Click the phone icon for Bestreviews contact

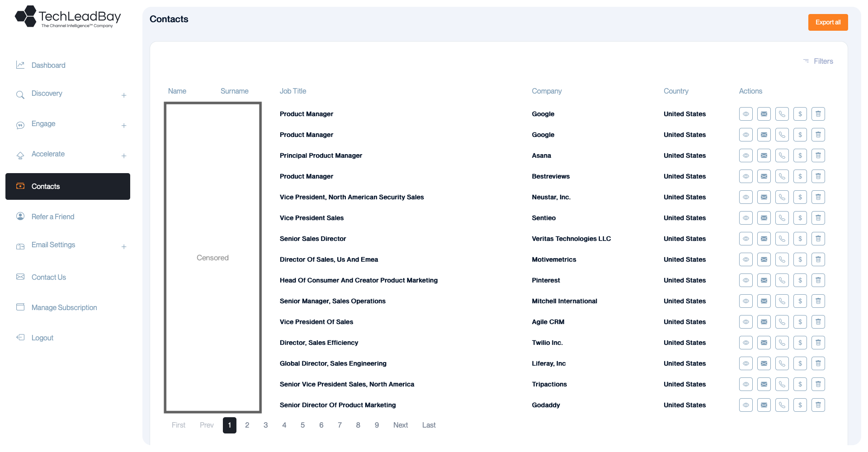pos(782,176)
